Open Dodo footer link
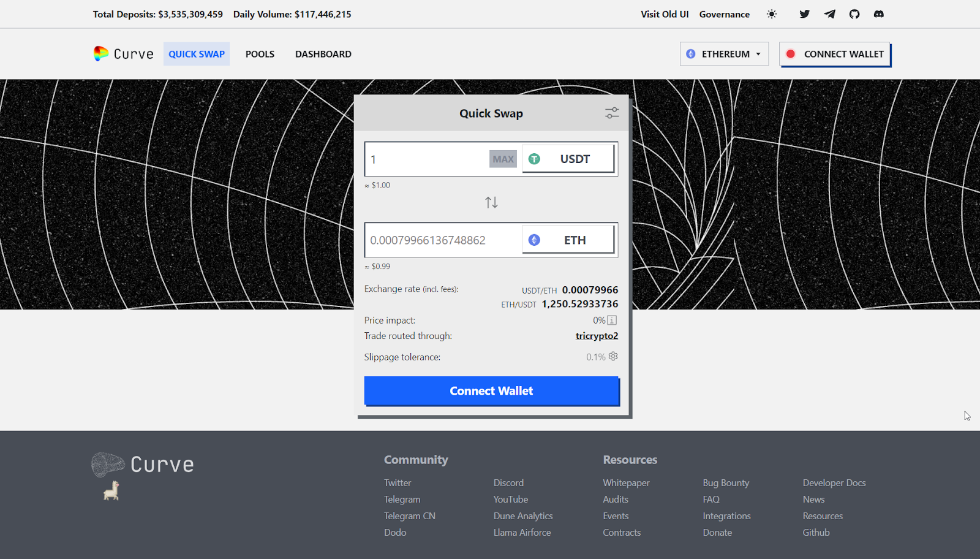The height and width of the screenshot is (559, 980). click(x=395, y=533)
